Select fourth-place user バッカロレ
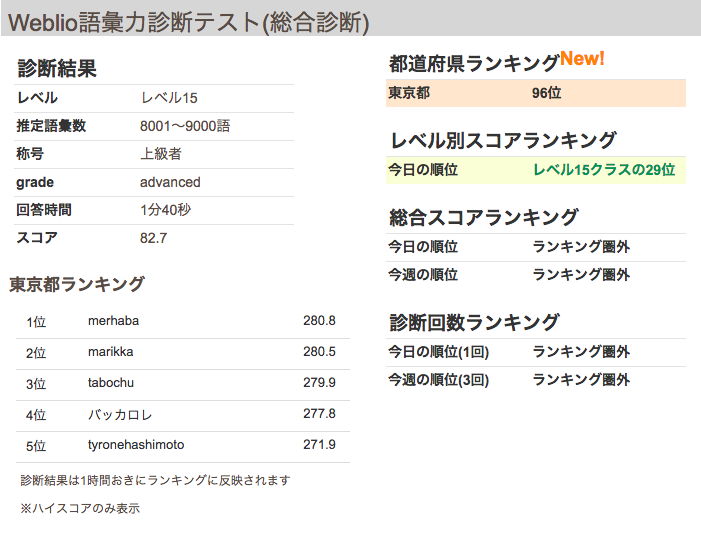 pyautogui.click(x=120, y=414)
